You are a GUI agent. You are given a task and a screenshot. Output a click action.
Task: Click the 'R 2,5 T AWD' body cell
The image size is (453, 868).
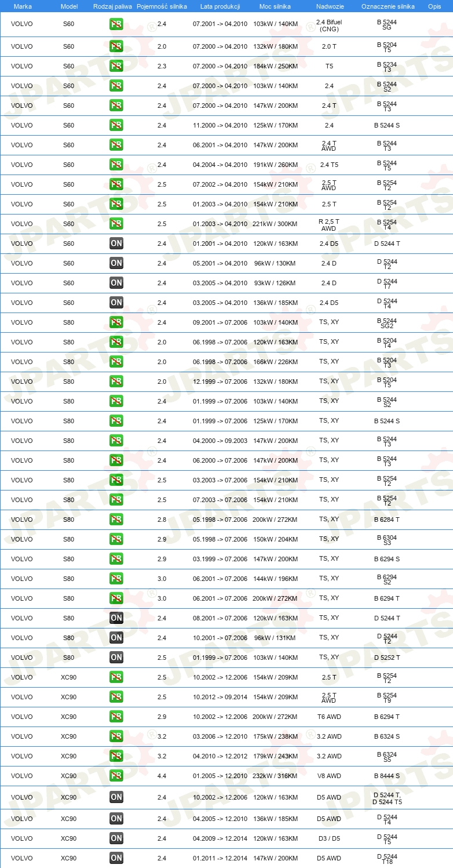(x=329, y=224)
